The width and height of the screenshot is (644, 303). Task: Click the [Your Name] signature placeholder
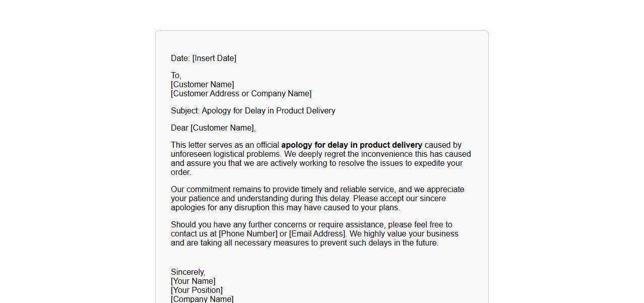coord(193,281)
